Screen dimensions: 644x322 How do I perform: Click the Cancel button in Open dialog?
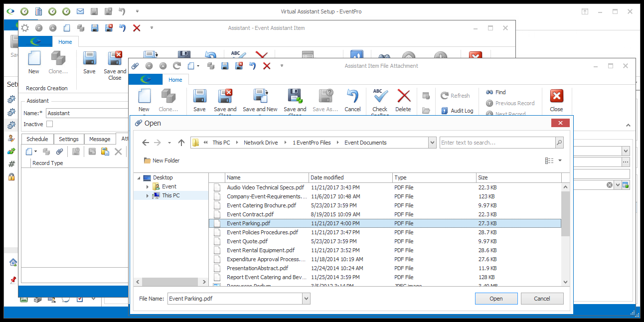[x=542, y=299]
